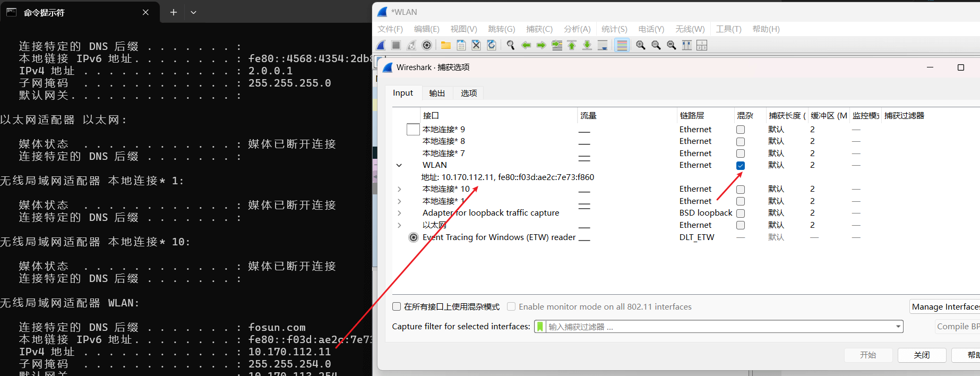The height and width of the screenshot is (376, 980).
Task: Open the 文件(F) menu
Action: tap(390, 29)
